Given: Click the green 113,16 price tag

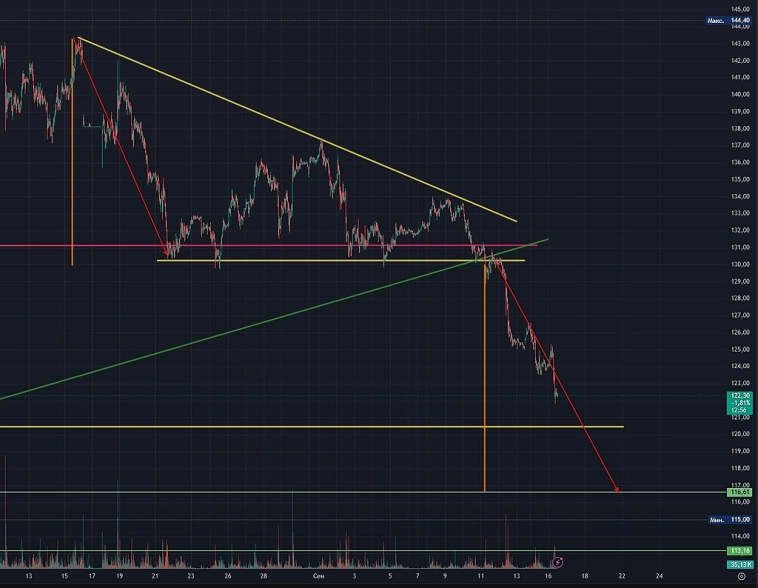Looking at the screenshot, I should pos(740,550).
